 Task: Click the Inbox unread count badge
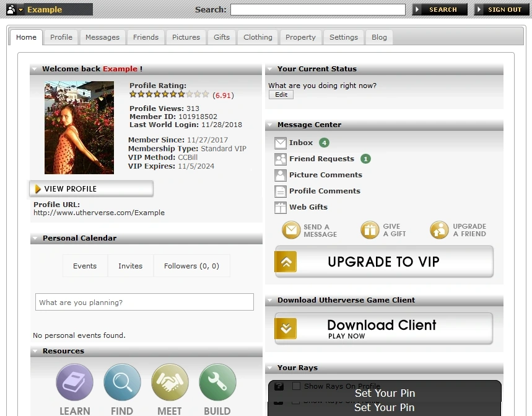pyautogui.click(x=324, y=143)
